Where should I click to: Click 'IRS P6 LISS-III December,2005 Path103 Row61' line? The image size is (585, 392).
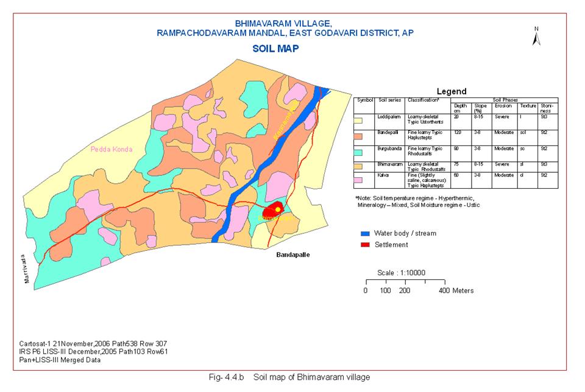93,351
